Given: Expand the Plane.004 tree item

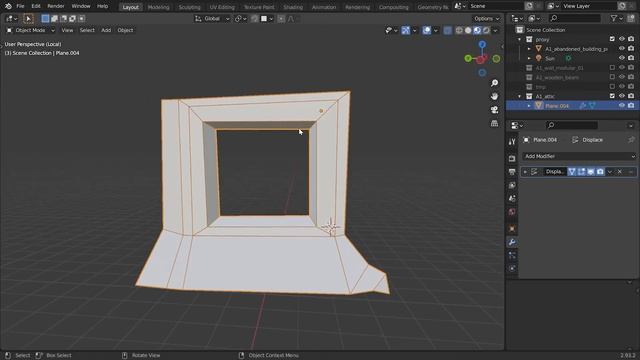Looking at the screenshot, I should (529, 106).
